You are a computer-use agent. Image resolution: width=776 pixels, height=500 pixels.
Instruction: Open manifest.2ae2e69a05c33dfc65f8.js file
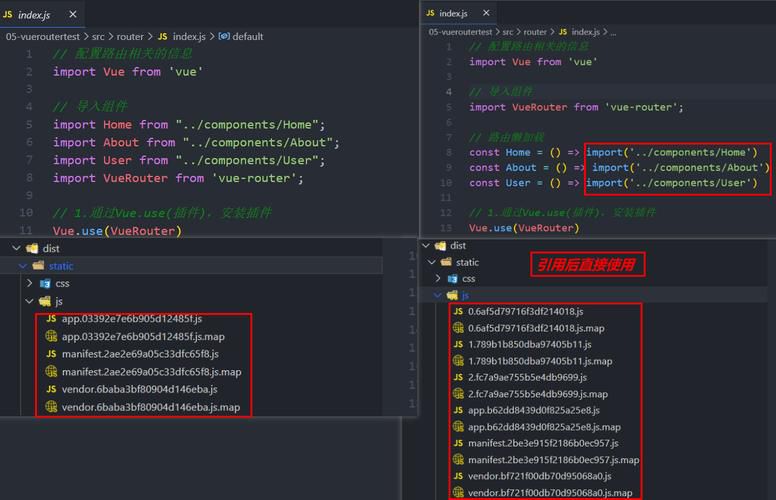coord(140,354)
